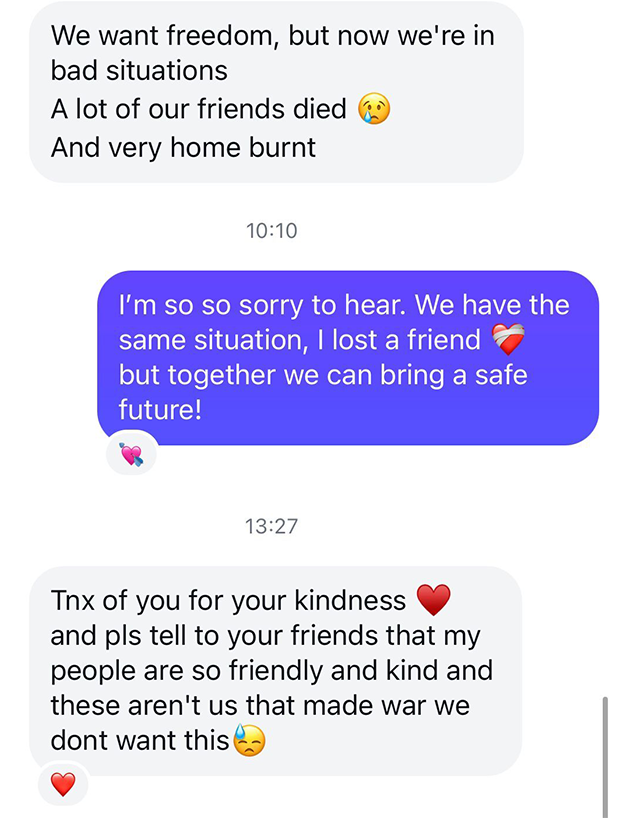Click the mending heart emoji in purple message
The image size is (634, 818).
click(x=508, y=339)
